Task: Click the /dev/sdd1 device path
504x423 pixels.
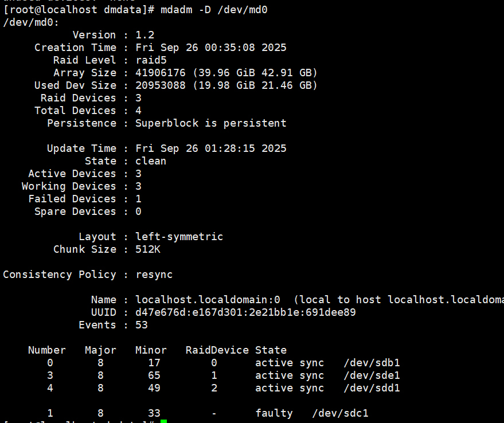Action: [x=372, y=387]
